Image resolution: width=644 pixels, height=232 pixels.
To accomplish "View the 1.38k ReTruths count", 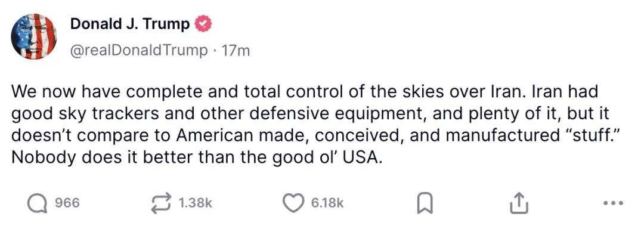I will pyautogui.click(x=196, y=203).
